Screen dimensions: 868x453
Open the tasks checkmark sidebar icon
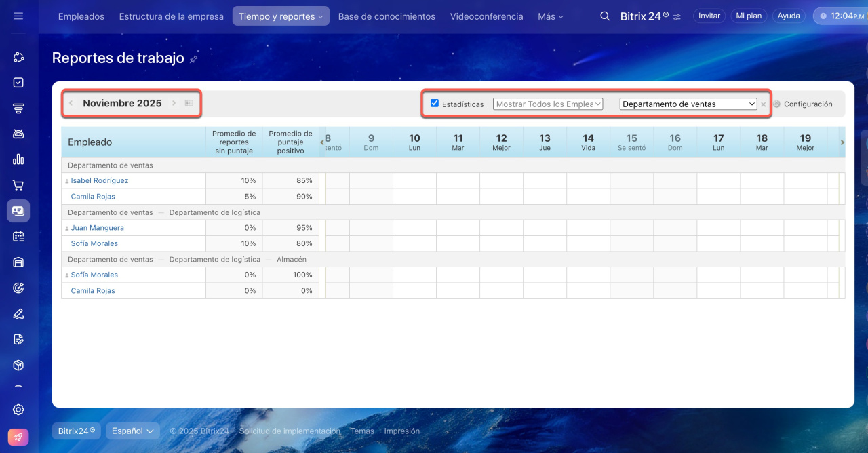[18, 83]
